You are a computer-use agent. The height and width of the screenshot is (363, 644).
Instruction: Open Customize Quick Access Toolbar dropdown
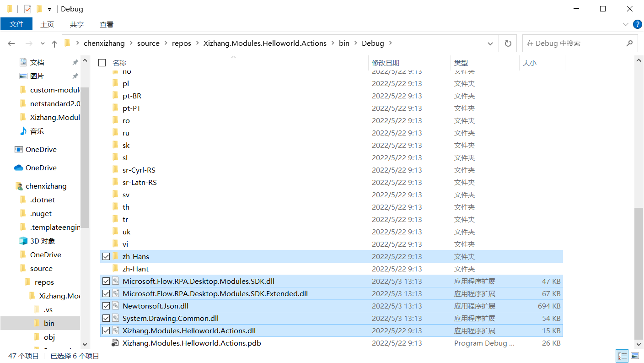tap(49, 9)
